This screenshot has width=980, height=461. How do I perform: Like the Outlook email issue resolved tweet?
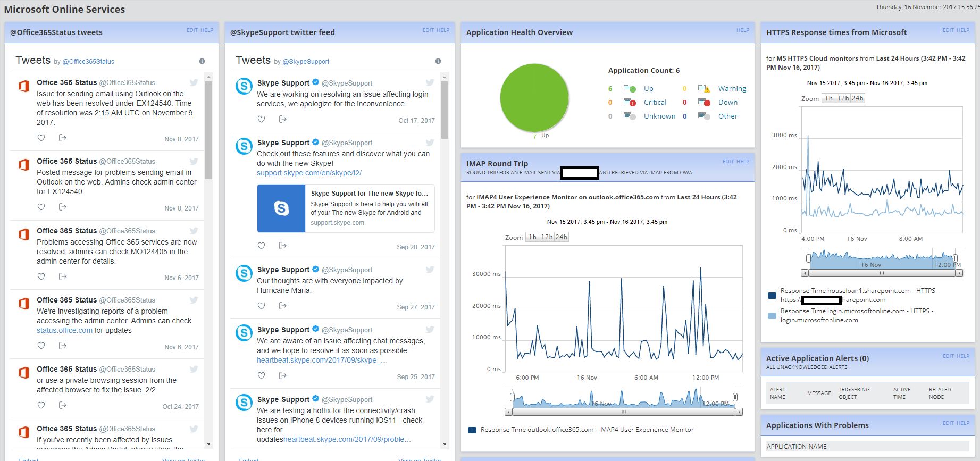(41, 138)
